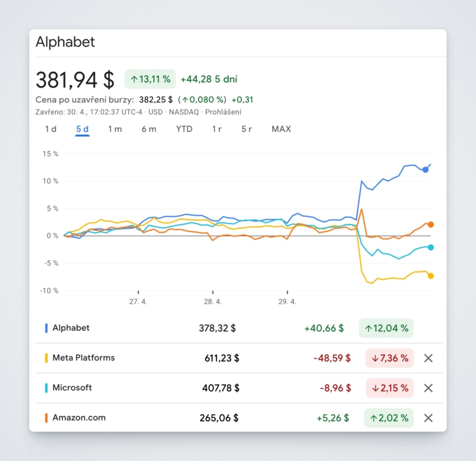The height and width of the screenshot is (461, 476).
Task: Click orange Amazon.com color marker
Action: [x=46, y=418]
